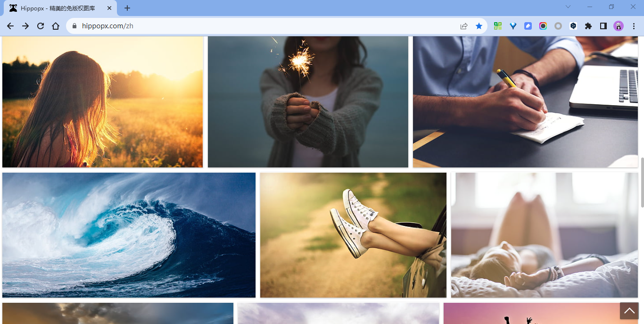Open the panda profile avatar menu

(619, 26)
